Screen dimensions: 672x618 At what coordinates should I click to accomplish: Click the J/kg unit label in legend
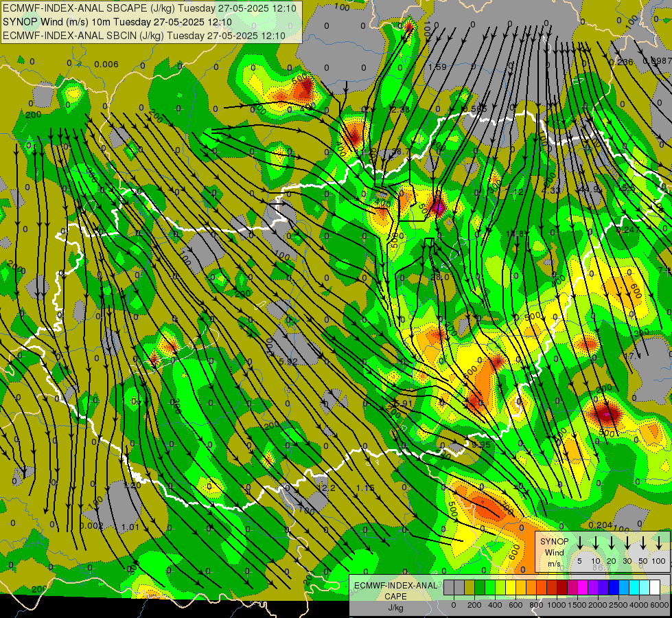395,608
